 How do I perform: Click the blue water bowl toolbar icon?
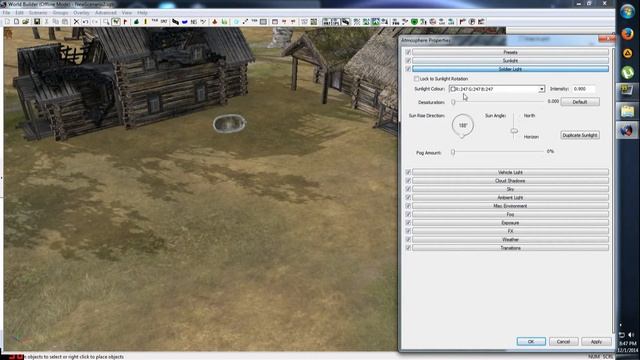(184, 22)
